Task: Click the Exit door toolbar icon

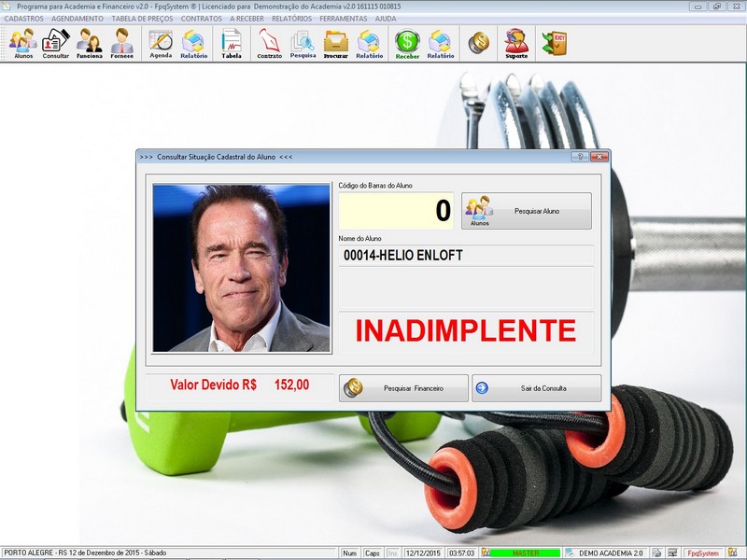Action: point(555,43)
